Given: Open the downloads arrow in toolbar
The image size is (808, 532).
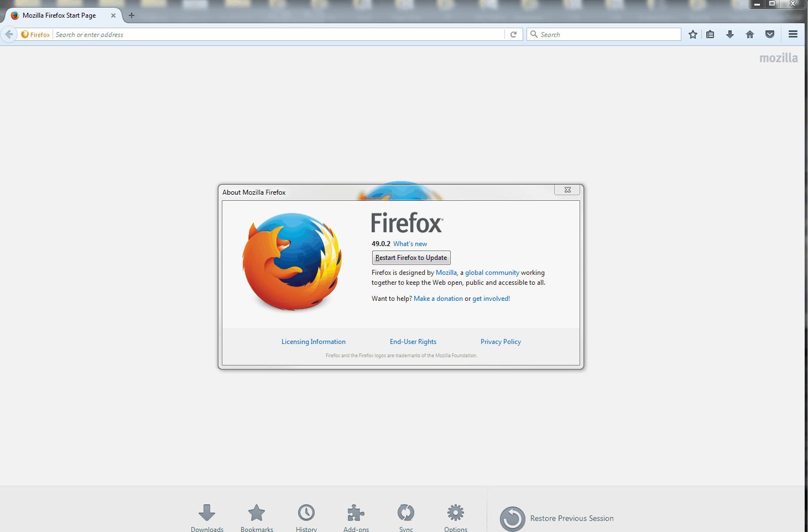Looking at the screenshot, I should click(x=730, y=34).
